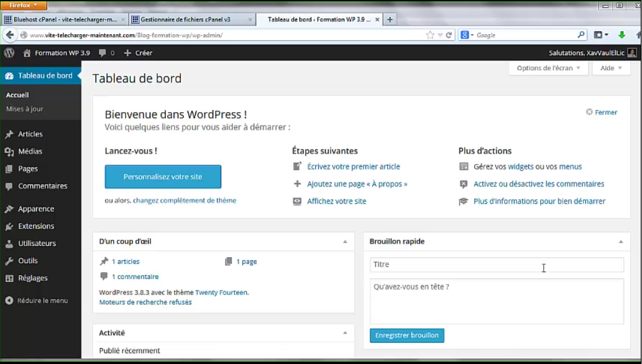Open Plus d'informations pour bien démarrer link
The height and width of the screenshot is (364, 642).
coord(539,201)
